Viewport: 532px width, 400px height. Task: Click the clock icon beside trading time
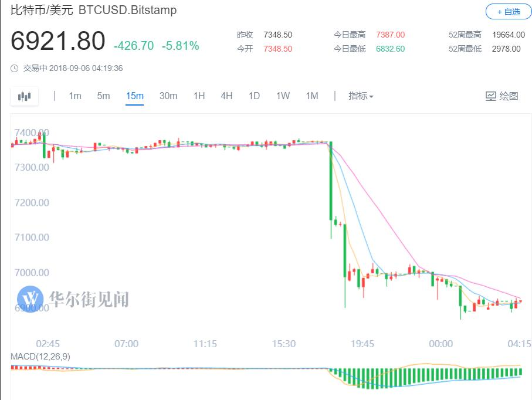[14, 69]
